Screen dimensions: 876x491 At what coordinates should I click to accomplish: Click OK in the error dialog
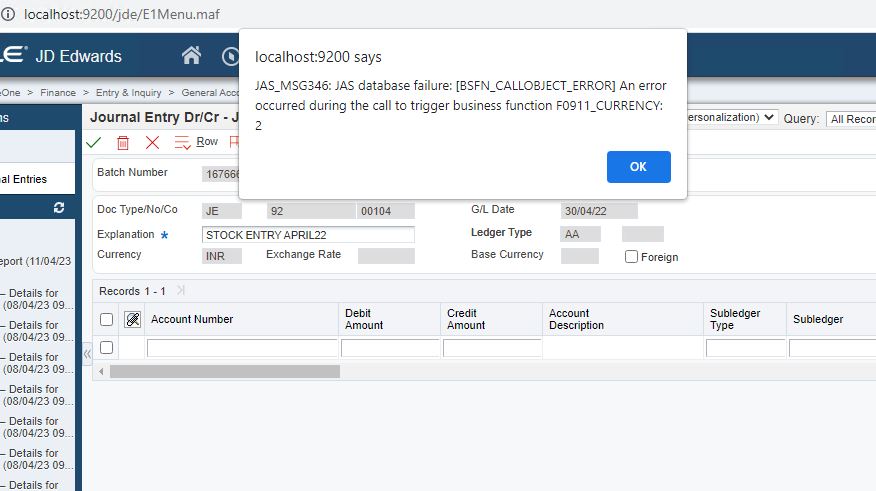coord(639,166)
